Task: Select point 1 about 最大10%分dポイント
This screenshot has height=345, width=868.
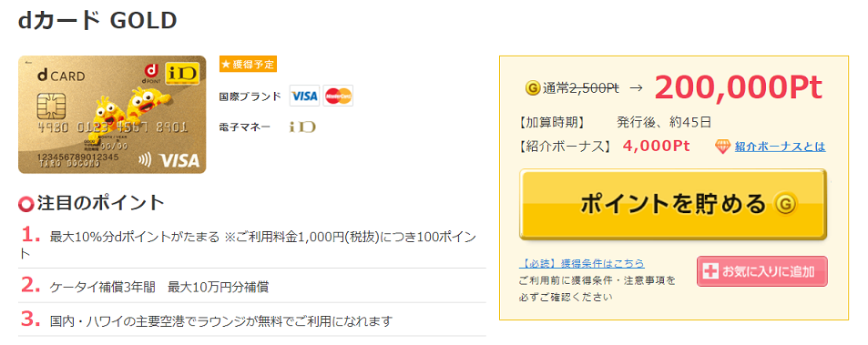Action: 252,244
